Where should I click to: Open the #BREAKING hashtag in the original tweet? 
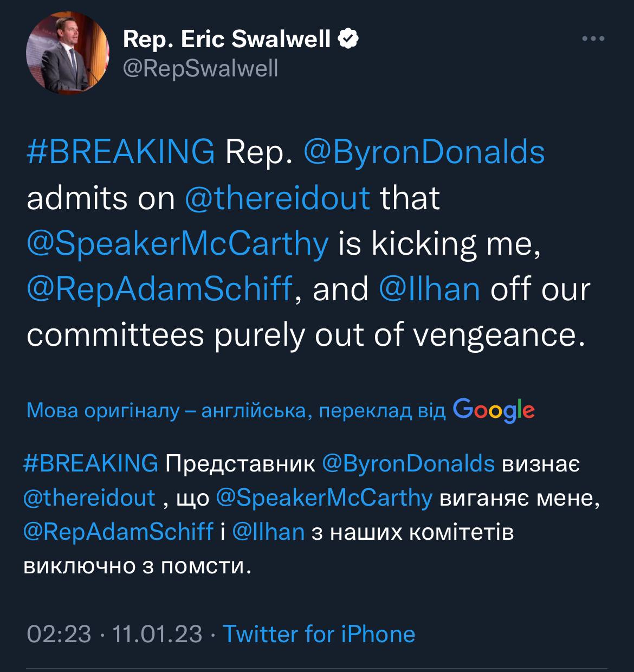[x=120, y=151]
